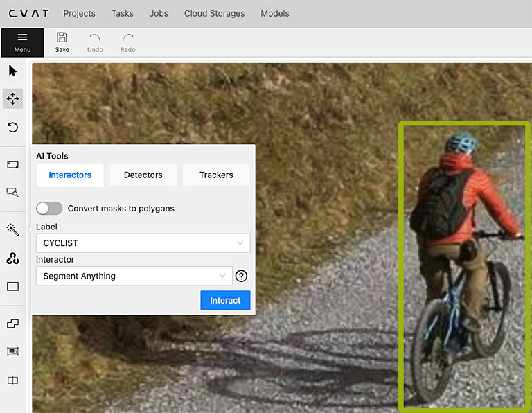The image size is (532, 413).
Task: Open the Interactor dropdown Segment Anything
Action: (x=134, y=276)
